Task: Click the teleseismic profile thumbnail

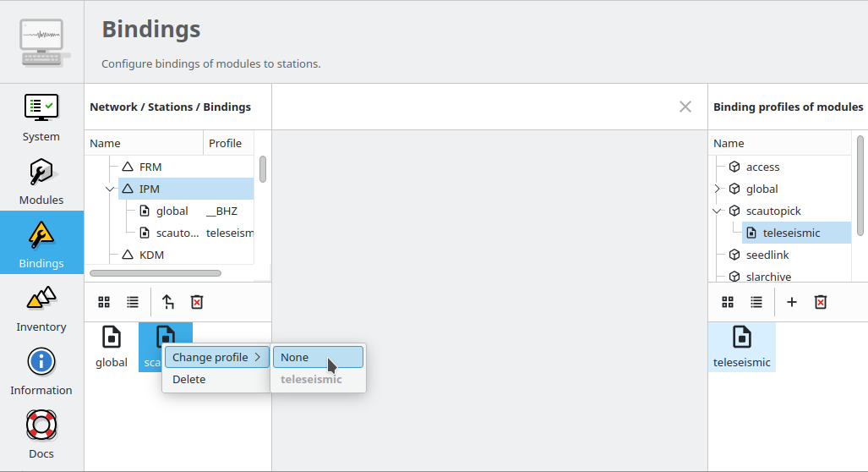Action: click(741, 346)
